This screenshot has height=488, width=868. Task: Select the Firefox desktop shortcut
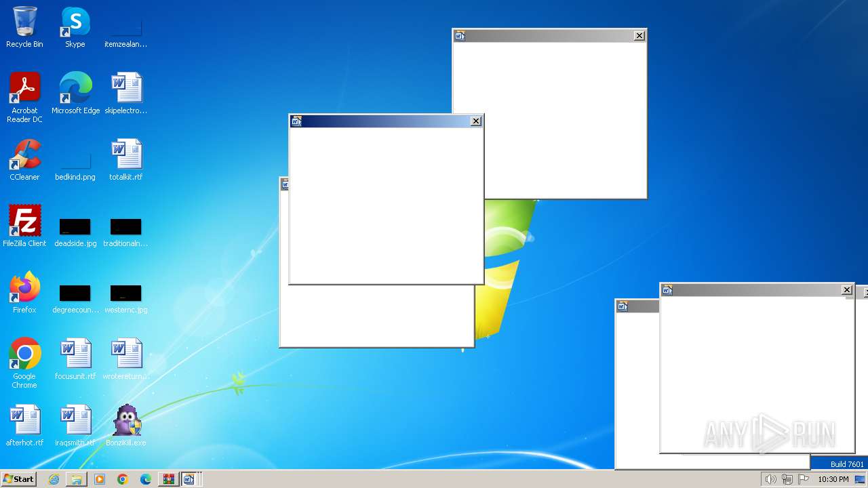coord(24,293)
